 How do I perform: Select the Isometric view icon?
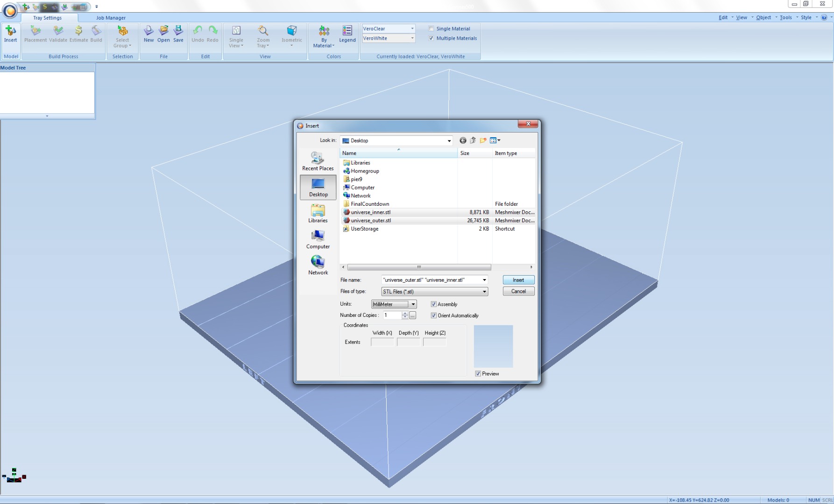pos(292,36)
